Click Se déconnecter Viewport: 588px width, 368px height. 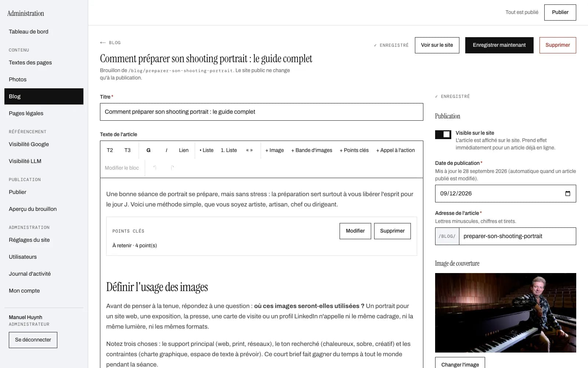[x=33, y=340]
